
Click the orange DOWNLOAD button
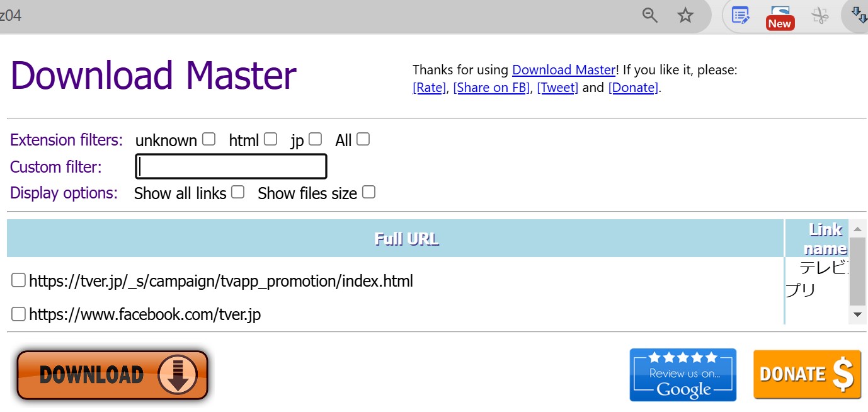112,375
